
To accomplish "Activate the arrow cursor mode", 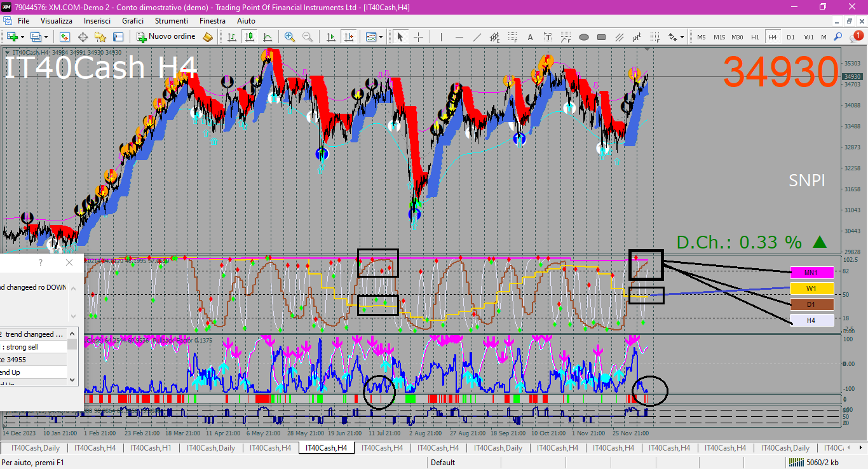I will click(400, 37).
